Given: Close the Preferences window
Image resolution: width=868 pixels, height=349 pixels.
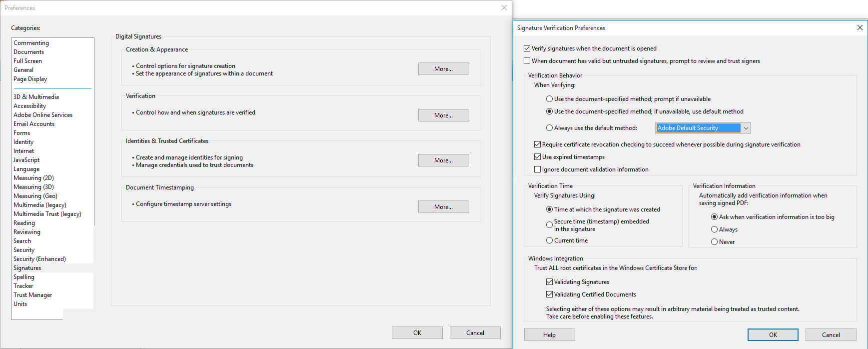Looking at the screenshot, I should pos(504,7).
